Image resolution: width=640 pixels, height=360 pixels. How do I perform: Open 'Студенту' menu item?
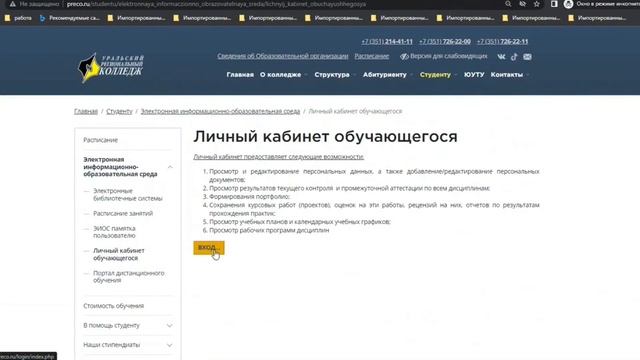(x=435, y=75)
